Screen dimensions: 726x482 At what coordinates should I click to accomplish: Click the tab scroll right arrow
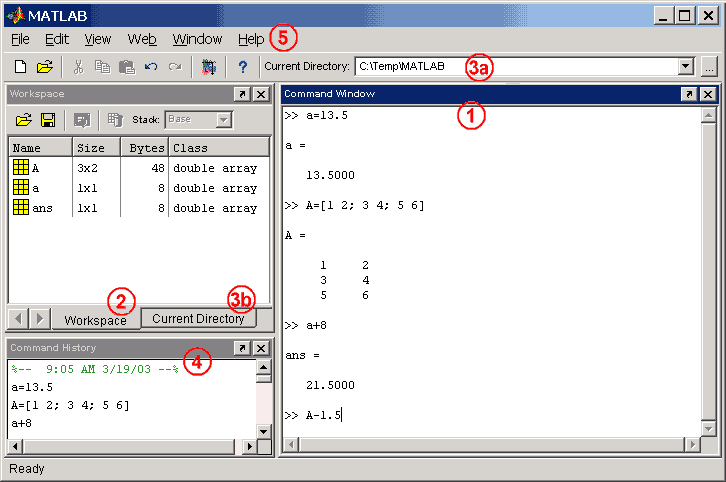pyautogui.click(x=40, y=319)
